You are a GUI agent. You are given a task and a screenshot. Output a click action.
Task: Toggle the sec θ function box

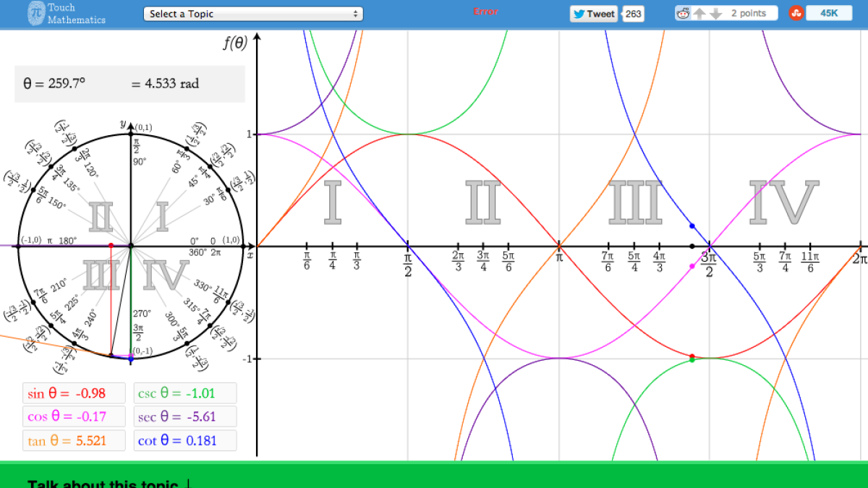click(185, 416)
